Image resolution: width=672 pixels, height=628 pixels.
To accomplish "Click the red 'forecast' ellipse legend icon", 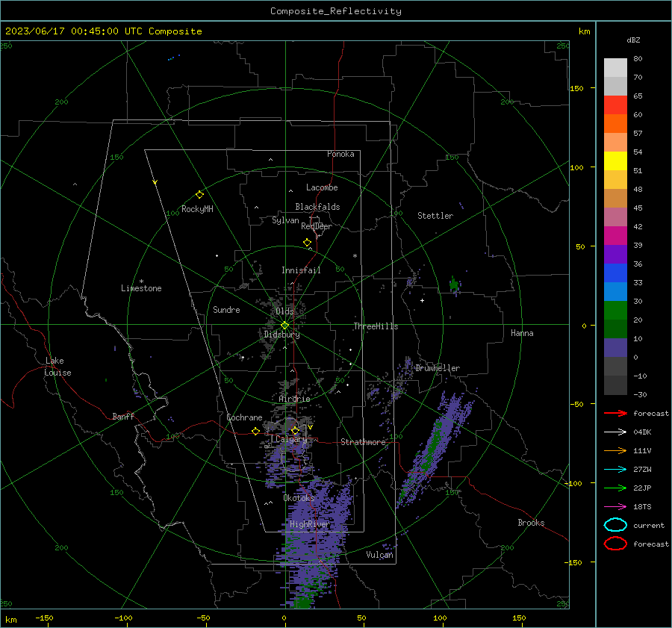I will tap(615, 544).
